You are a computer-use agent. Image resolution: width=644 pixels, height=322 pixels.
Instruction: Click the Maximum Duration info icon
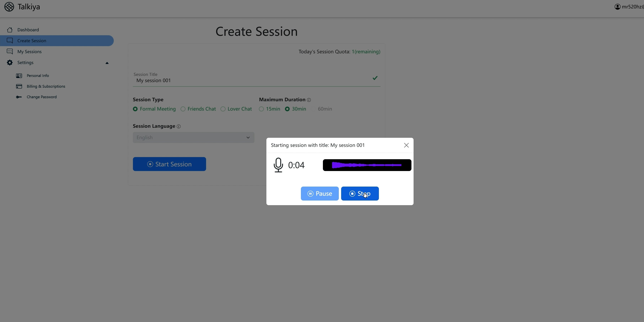(x=309, y=100)
